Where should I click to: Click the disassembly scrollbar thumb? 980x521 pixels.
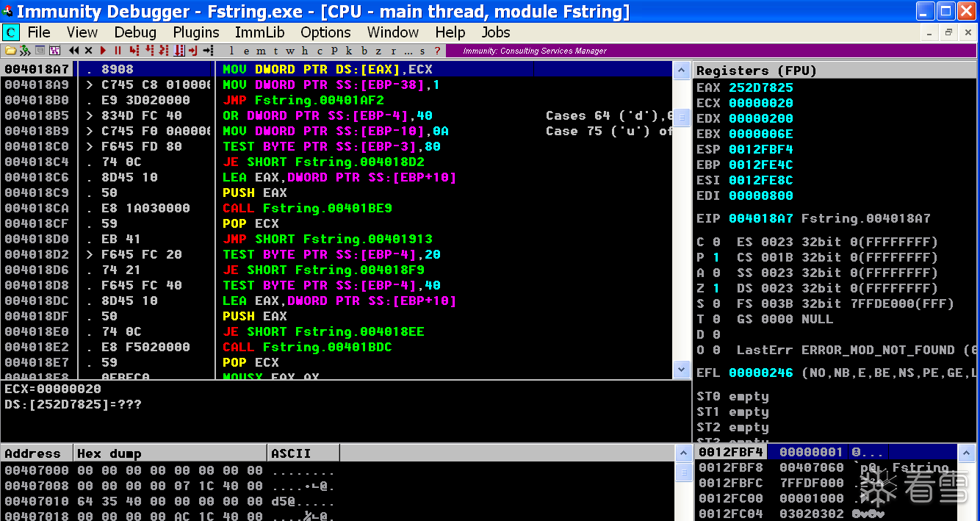coord(682,118)
